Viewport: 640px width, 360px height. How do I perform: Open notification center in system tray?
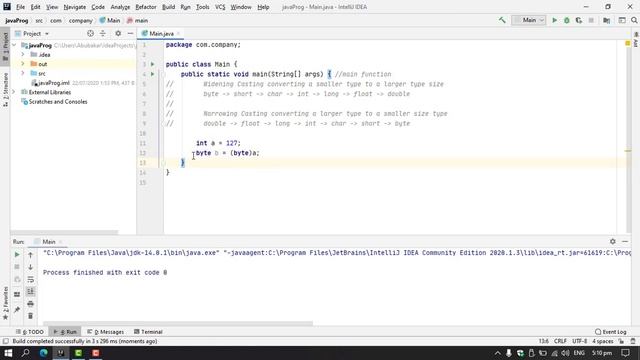point(625,353)
